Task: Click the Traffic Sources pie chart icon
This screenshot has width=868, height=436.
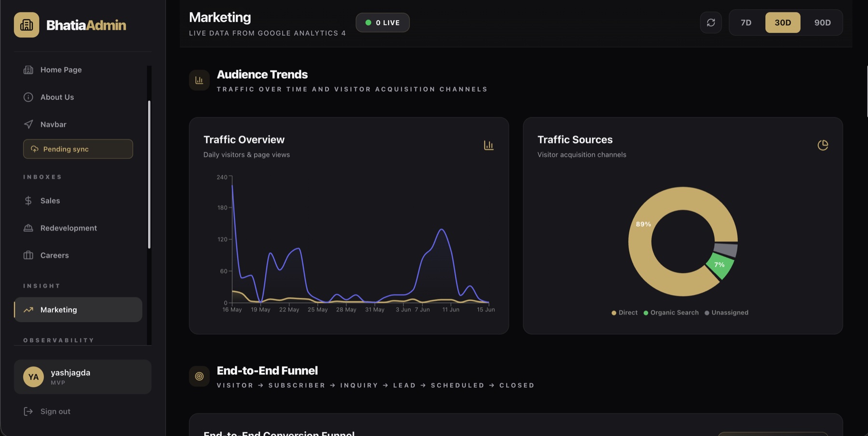Action: tap(823, 145)
